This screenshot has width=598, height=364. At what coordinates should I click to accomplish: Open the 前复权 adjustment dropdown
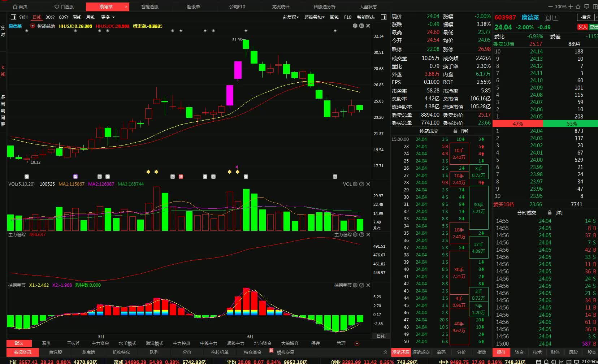click(291, 17)
